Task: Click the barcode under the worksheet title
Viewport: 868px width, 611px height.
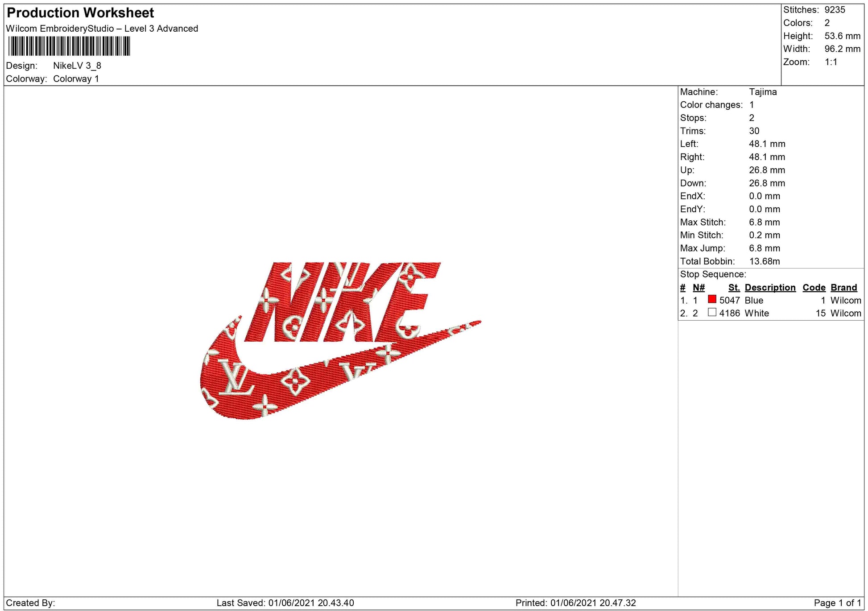Action: [x=69, y=46]
